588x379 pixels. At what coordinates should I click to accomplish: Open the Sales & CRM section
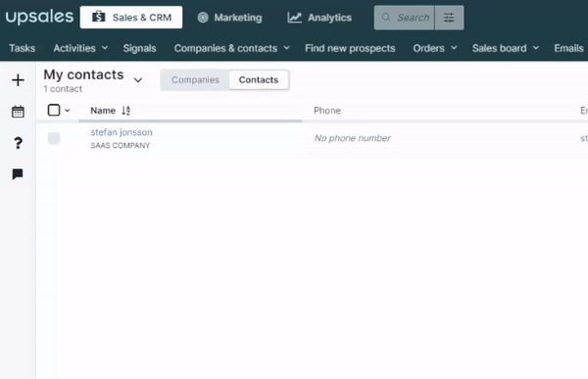tap(131, 18)
